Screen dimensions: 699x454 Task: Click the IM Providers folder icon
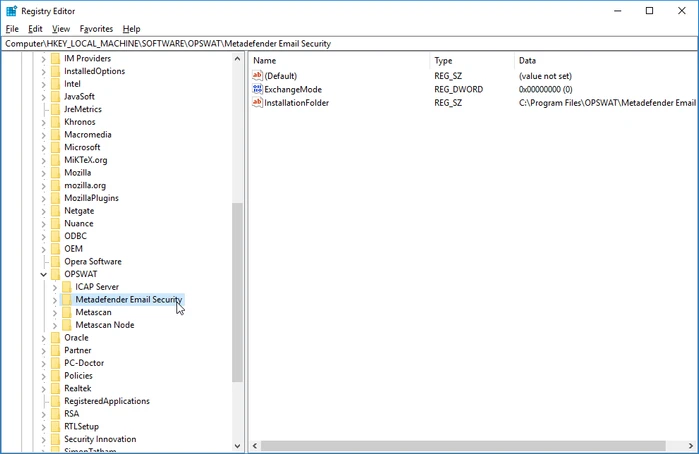(55, 58)
